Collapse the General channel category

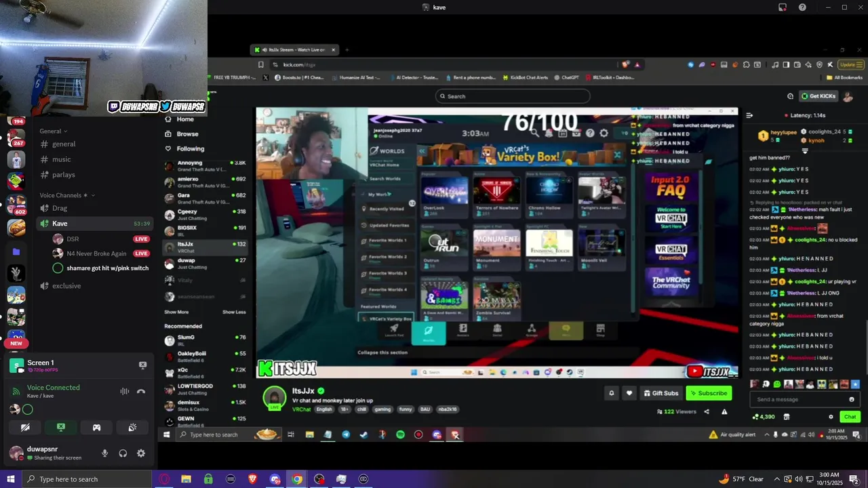coord(54,131)
